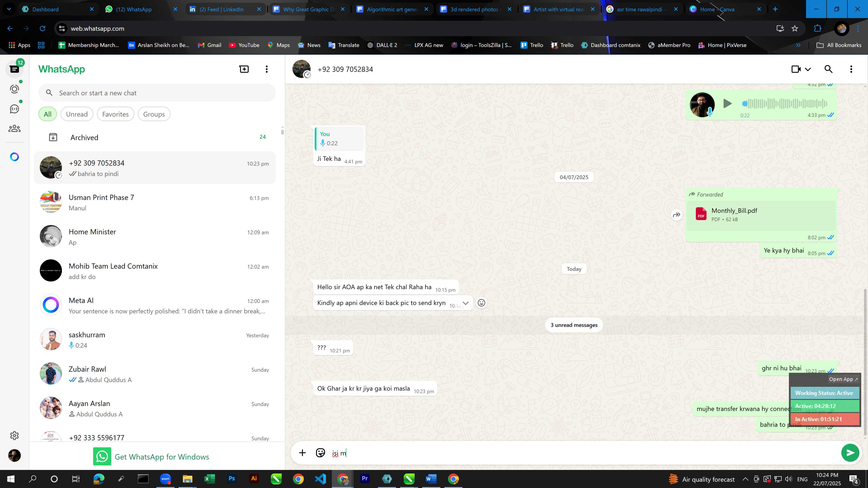
Task: Open the Meta AI chat row
Action: pyautogui.click(x=155, y=305)
